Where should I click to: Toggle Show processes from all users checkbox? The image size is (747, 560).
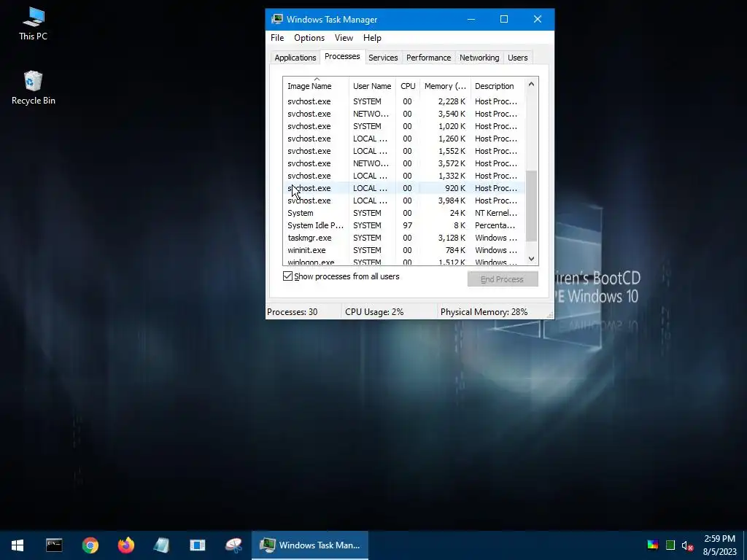click(287, 276)
